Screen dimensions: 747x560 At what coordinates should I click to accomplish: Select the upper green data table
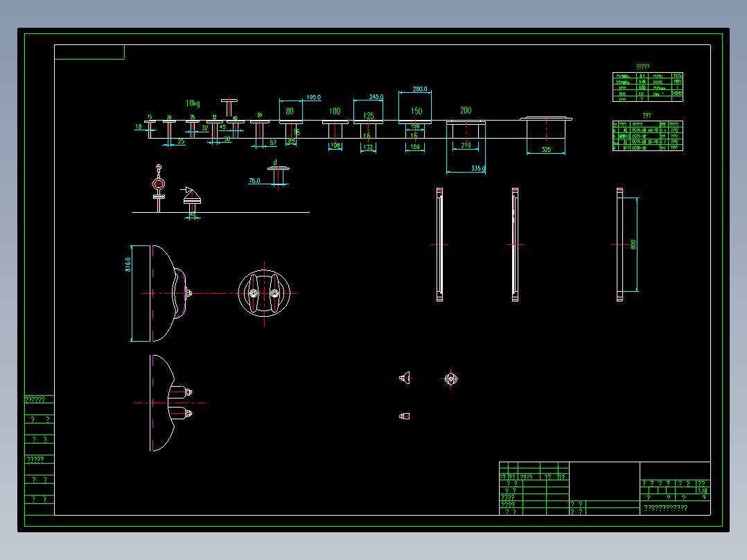click(648, 87)
